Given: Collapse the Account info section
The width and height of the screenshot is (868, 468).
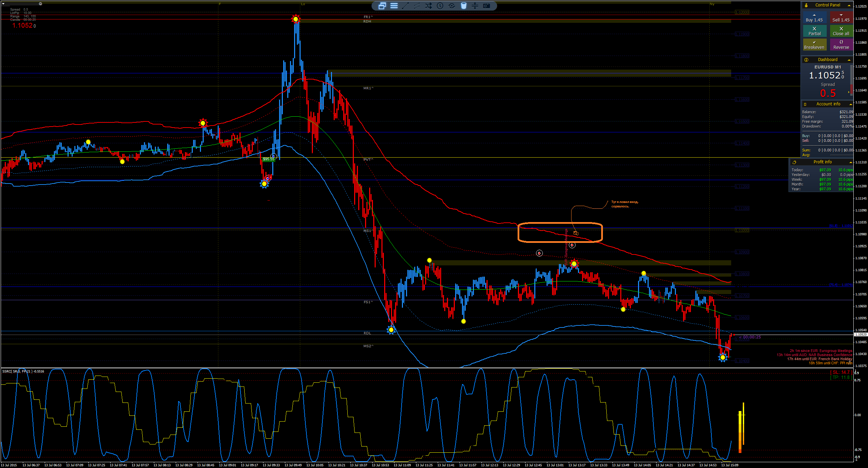Looking at the screenshot, I should click(x=850, y=104).
